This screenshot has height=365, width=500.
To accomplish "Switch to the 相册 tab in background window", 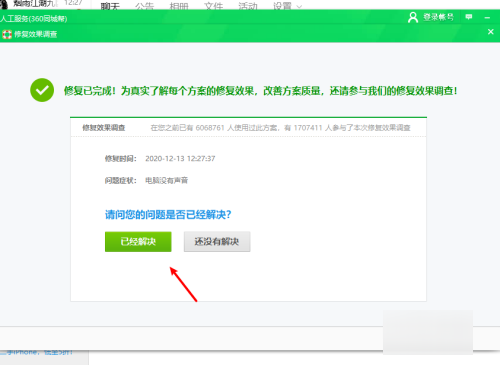I will coord(179,6).
